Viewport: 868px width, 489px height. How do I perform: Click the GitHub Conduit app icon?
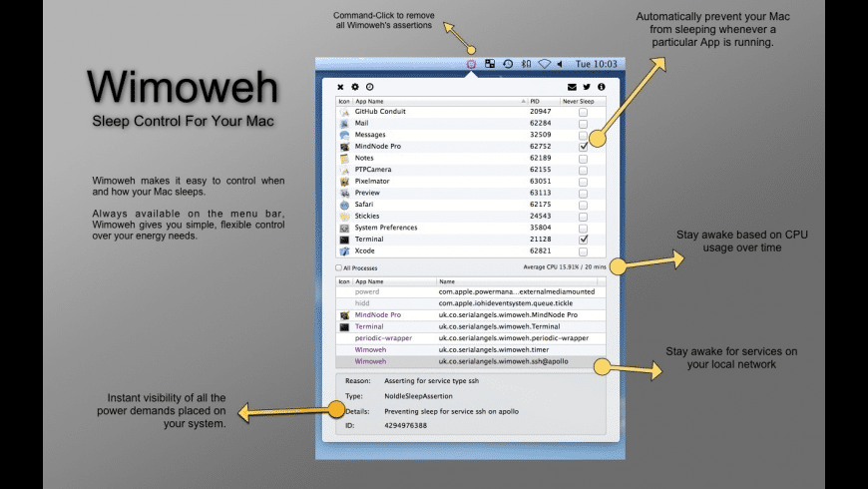[x=344, y=112]
